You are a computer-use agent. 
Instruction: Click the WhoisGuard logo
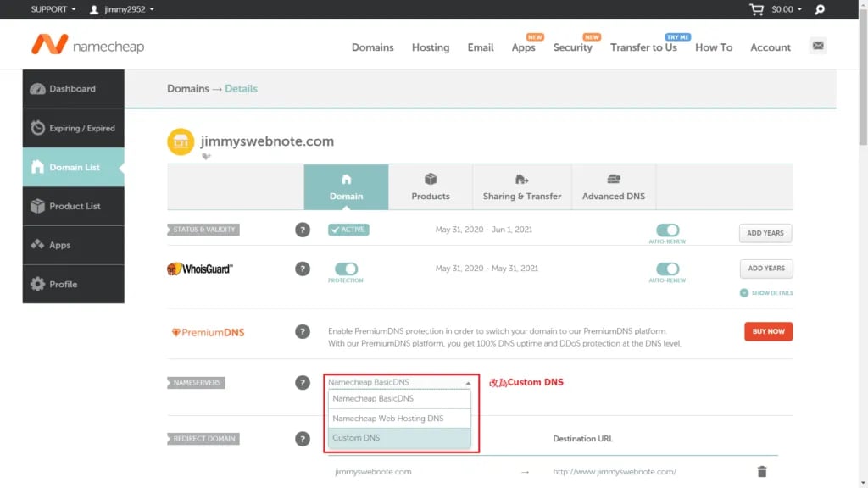(x=200, y=269)
